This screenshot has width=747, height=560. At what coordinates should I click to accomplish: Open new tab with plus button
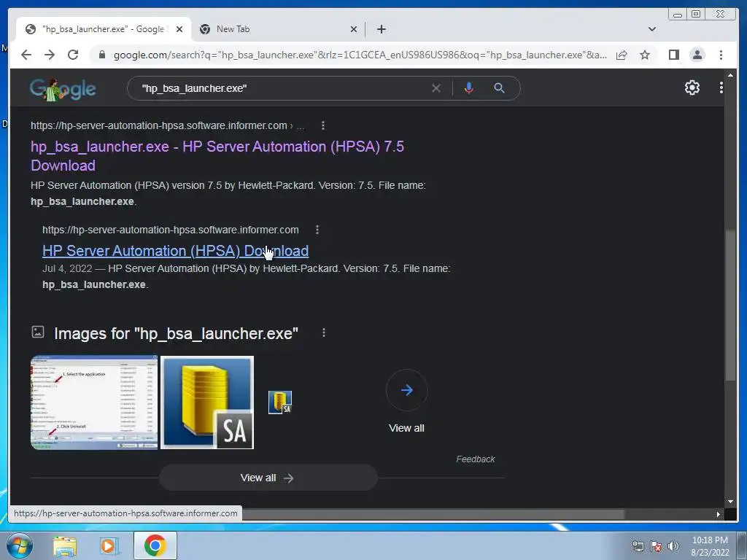coord(381,29)
